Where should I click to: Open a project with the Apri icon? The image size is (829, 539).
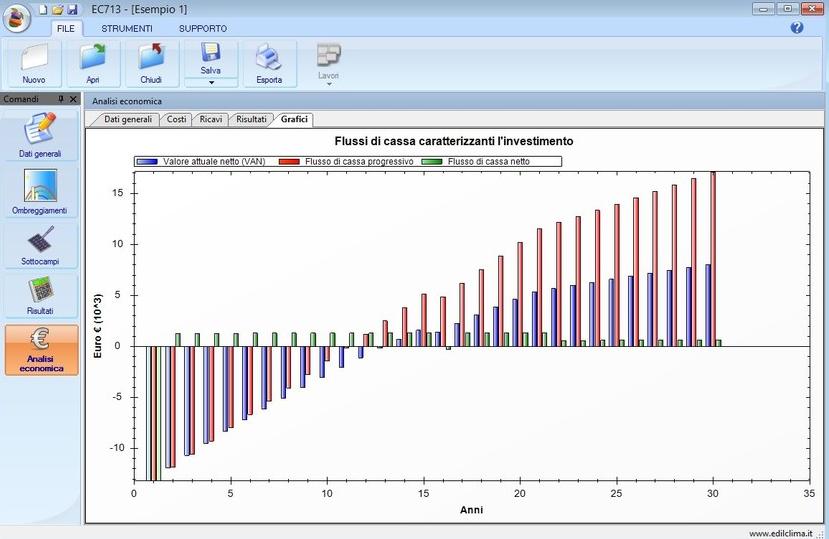93,57
